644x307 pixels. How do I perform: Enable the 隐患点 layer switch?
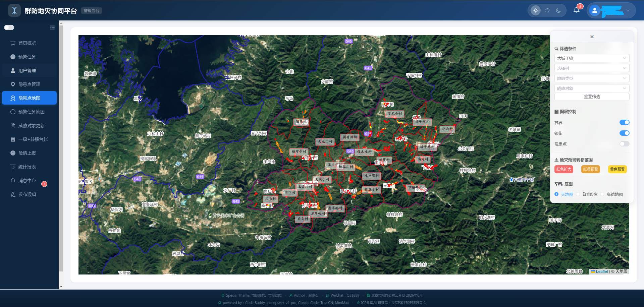pyautogui.click(x=624, y=144)
